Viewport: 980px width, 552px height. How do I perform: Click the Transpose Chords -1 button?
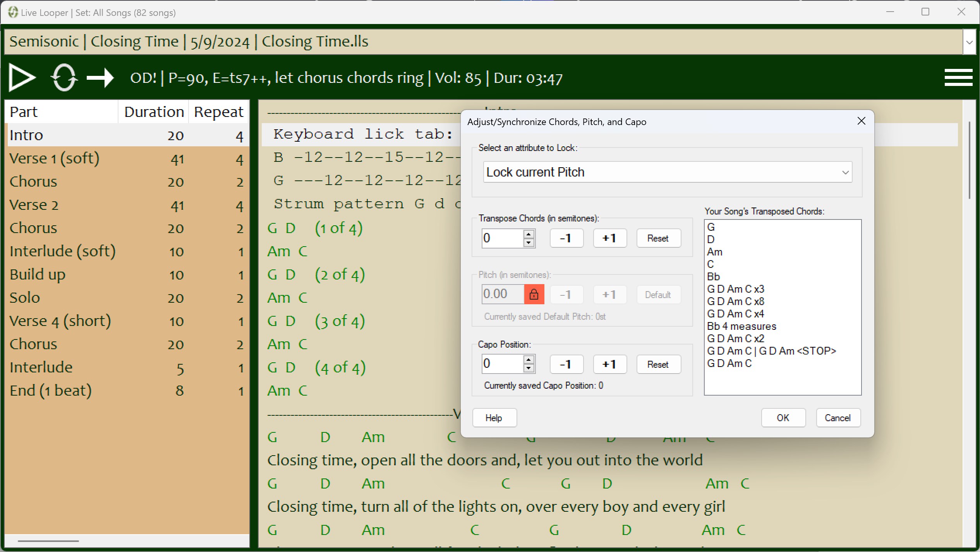[x=566, y=238]
